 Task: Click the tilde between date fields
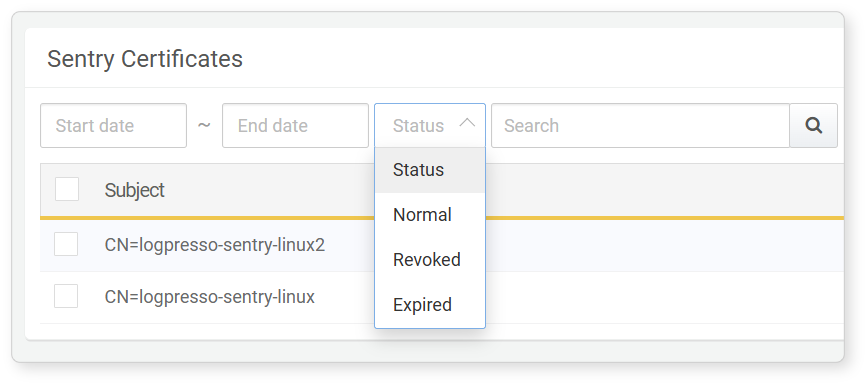pyautogui.click(x=204, y=125)
